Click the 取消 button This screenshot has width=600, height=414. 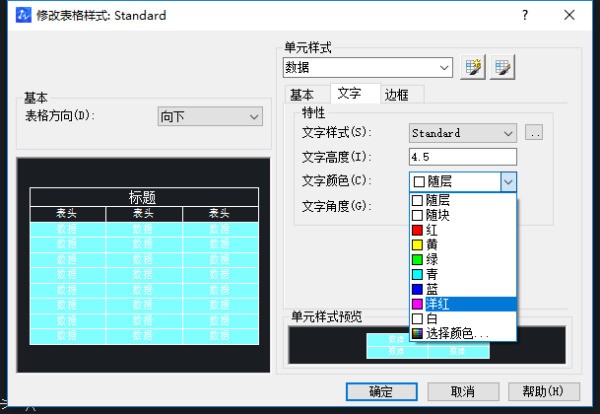pos(461,391)
